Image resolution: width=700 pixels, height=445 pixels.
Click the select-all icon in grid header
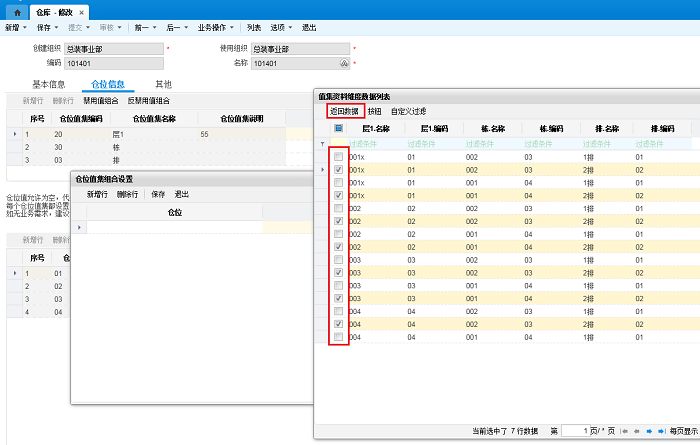tap(339, 128)
